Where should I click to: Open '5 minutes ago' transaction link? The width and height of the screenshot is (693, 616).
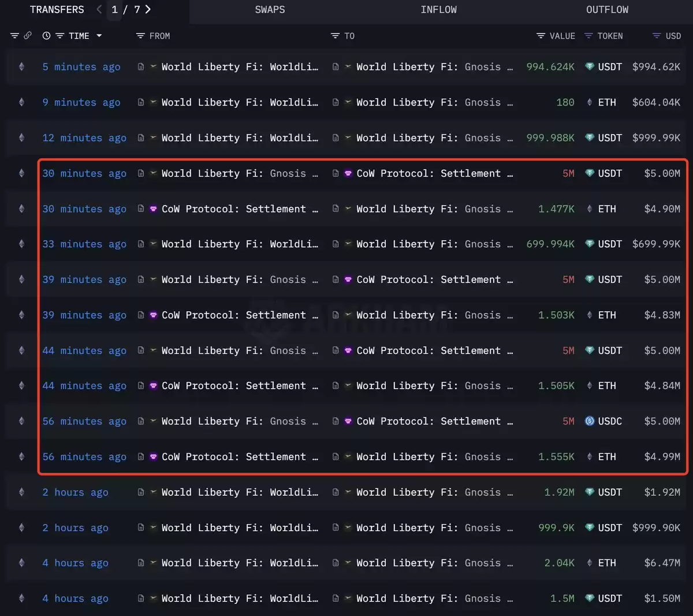tap(81, 67)
